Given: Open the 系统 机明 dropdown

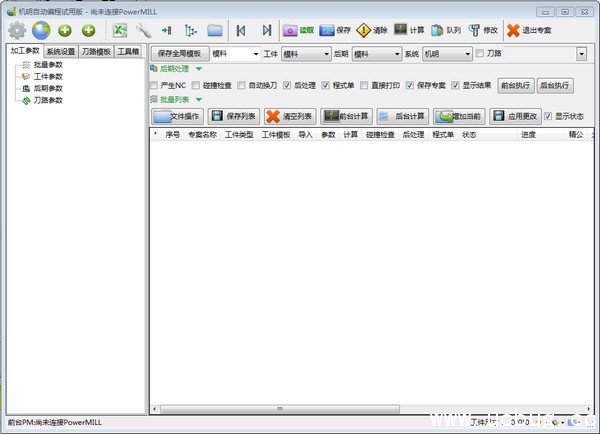Looking at the screenshot, I should click(464, 53).
